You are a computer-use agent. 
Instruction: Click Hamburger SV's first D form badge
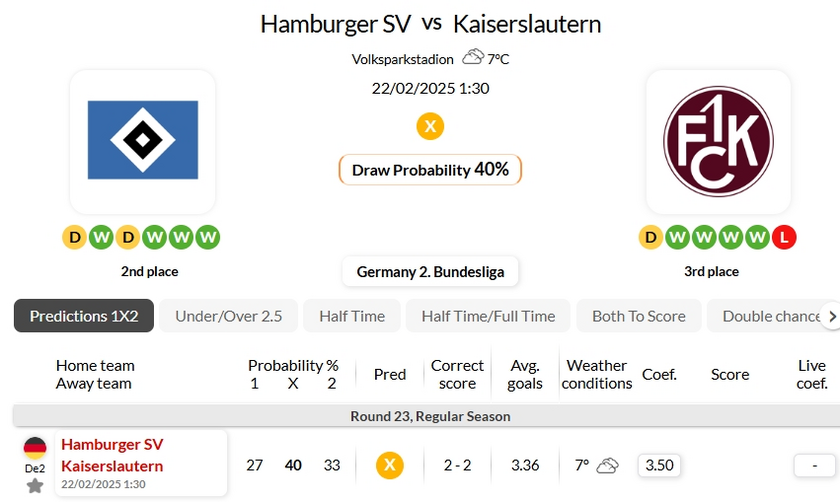coord(74,238)
